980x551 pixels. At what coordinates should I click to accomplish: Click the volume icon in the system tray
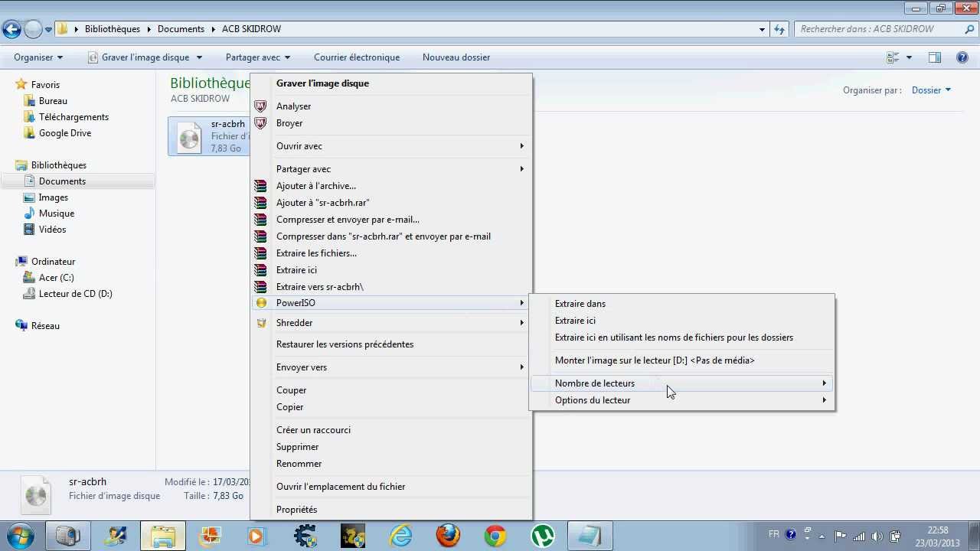(x=877, y=536)
